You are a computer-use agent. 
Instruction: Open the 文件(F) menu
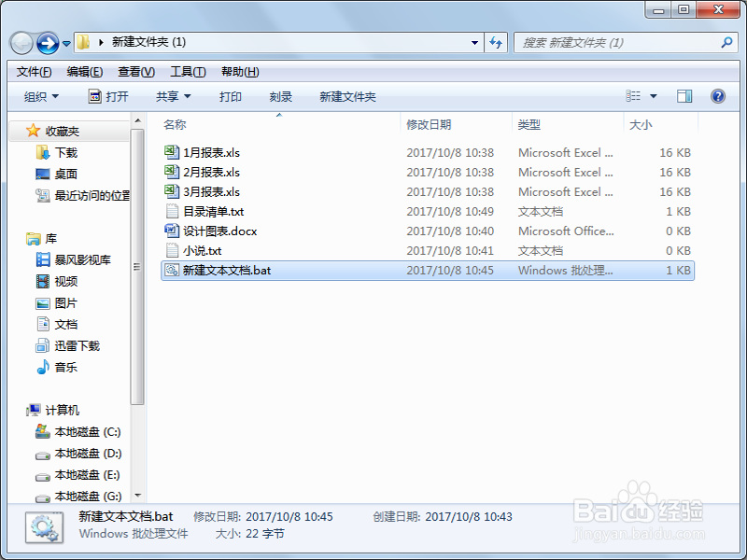coord(35,72)
